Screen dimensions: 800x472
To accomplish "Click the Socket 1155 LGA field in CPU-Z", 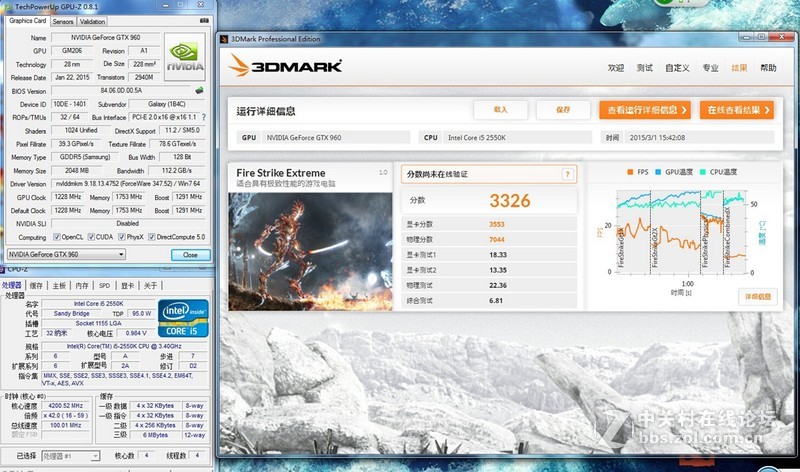I will click(98, 324).
